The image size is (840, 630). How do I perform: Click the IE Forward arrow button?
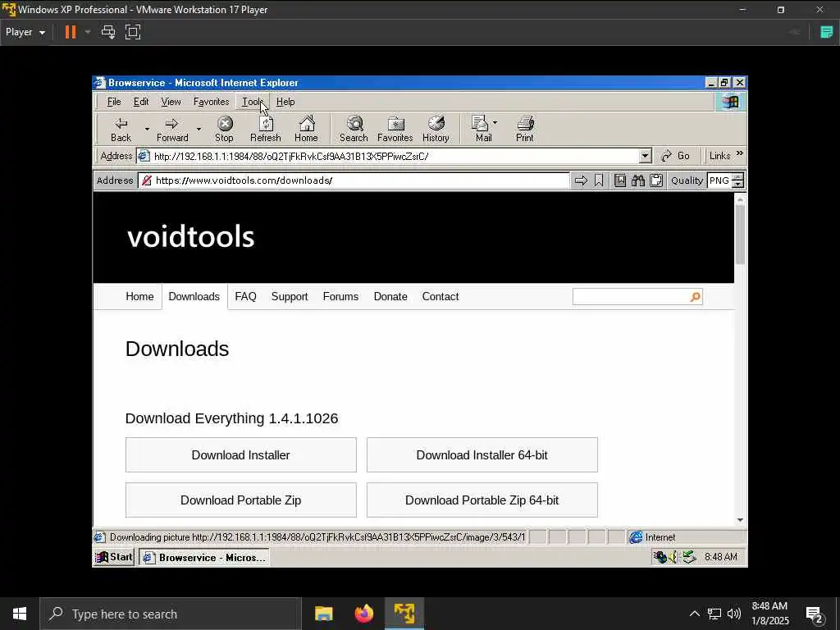pos(172,129)
